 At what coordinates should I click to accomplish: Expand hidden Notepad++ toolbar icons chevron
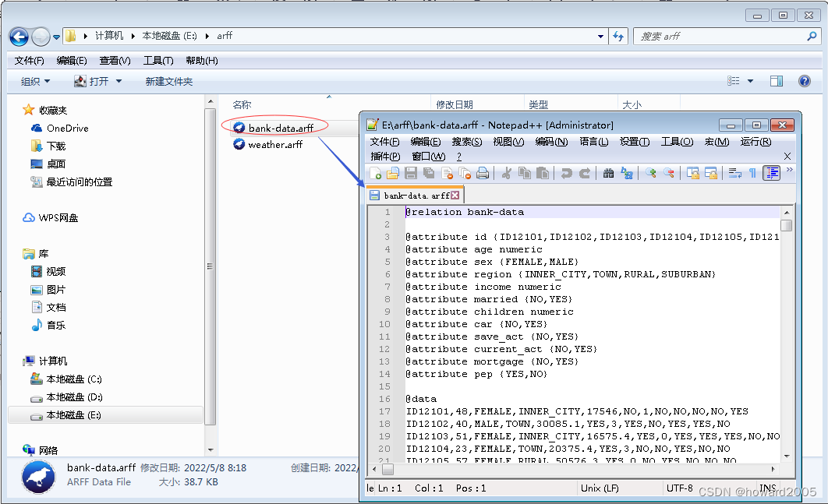click(x=790, y=169)
